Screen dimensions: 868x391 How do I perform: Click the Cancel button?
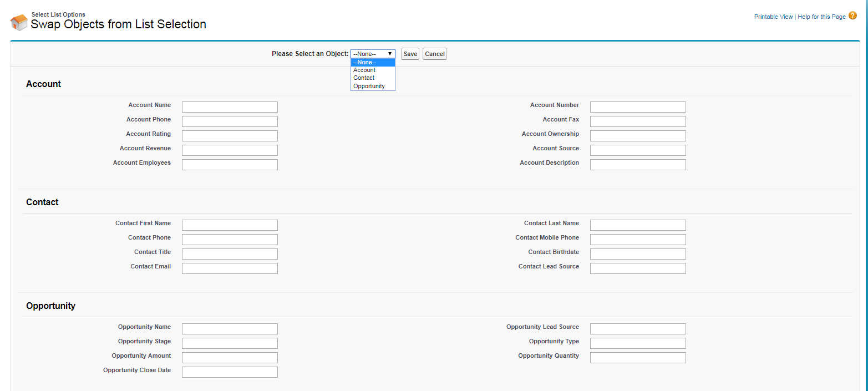435,54
